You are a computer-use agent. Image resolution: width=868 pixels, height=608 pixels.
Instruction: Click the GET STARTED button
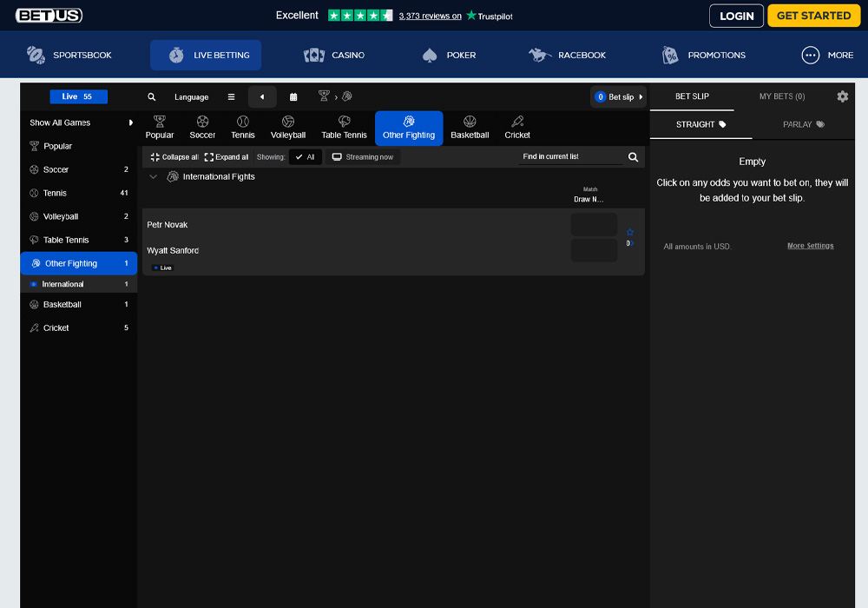(x=813, y=15)
